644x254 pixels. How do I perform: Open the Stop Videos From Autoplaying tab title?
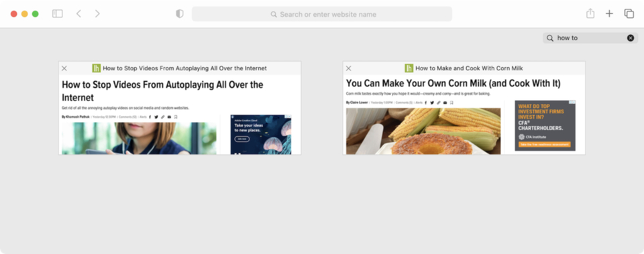(x=185, y=68)
